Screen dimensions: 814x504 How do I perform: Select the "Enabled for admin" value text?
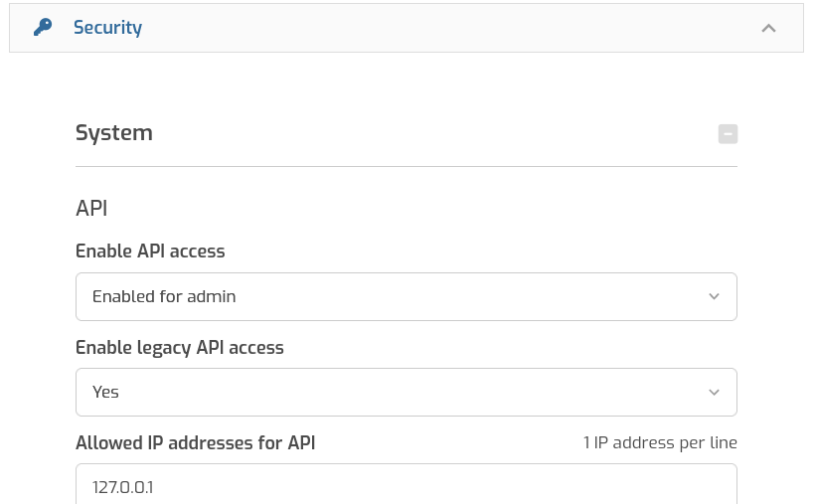(164, 296)
